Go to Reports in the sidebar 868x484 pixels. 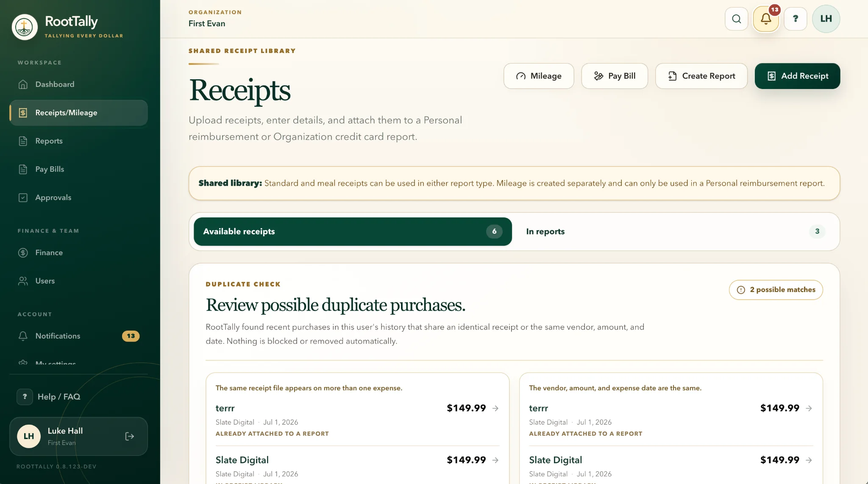[79, 141]
